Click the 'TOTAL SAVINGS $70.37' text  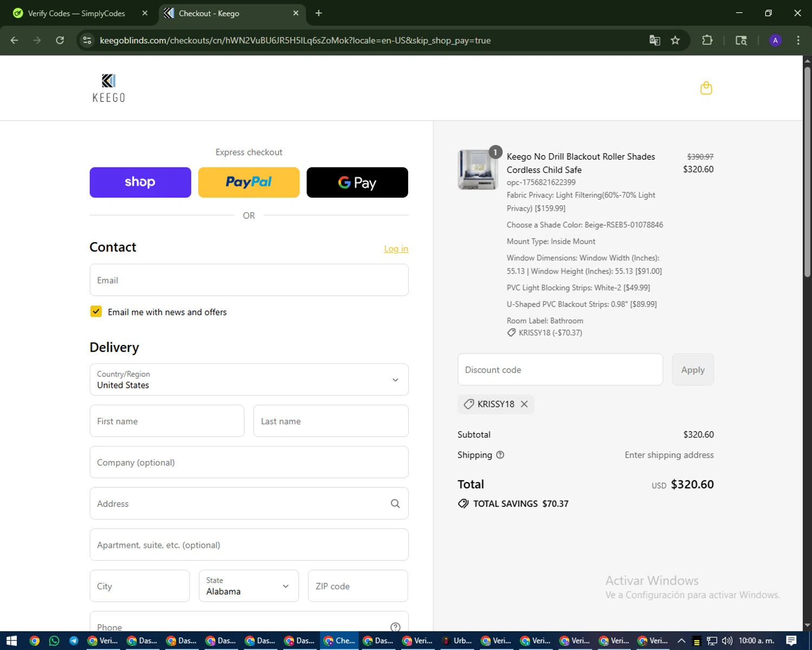521,504
